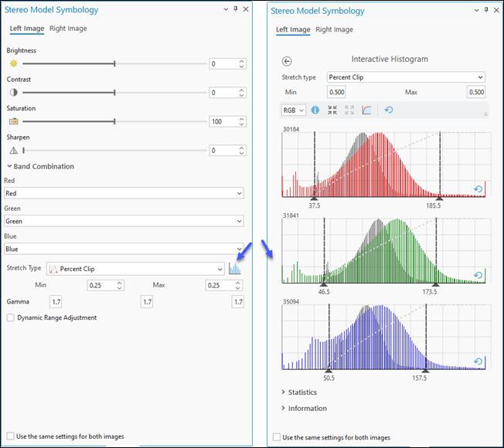Check 'Use the same settings' in histogram pane
504x448 pixels.
tap(277, 437)
